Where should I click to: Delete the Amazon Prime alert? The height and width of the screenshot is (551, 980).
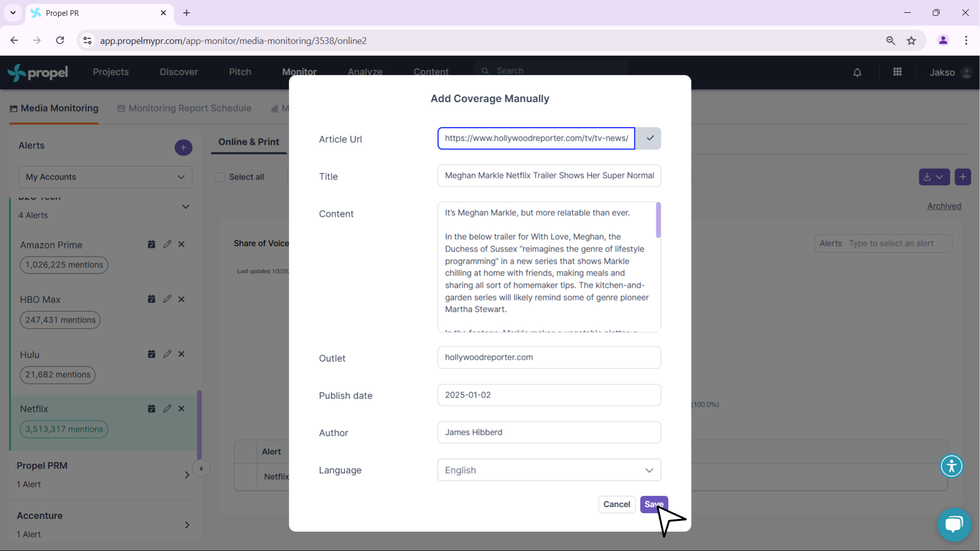point(181,244)
